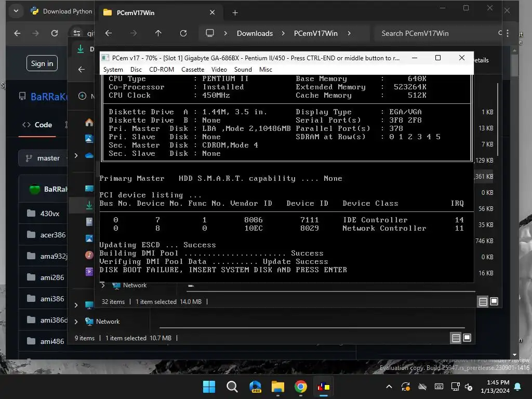Open Videos icon in rear Explorer sidebar
This screenshot has width=532, height=399.
89,271
